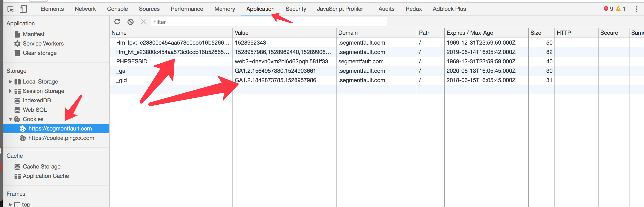Expand the Local Storage tree arrow

coord(11,82)
